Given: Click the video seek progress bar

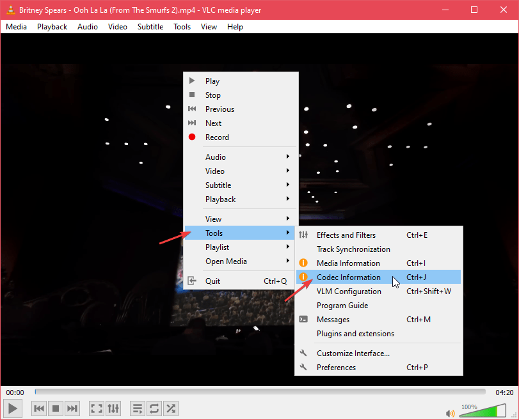Looking at the screenshot, I should point(259,392).
